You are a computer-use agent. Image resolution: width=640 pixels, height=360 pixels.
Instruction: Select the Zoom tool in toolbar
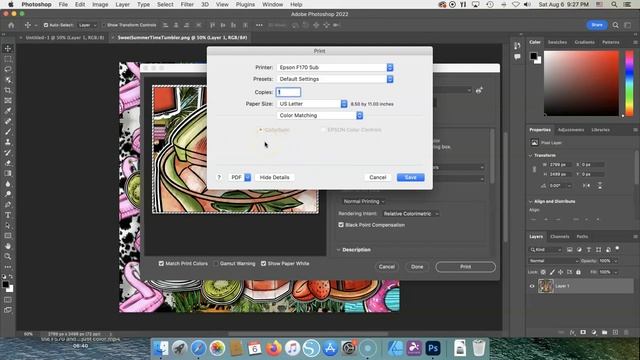pos(8,257)
